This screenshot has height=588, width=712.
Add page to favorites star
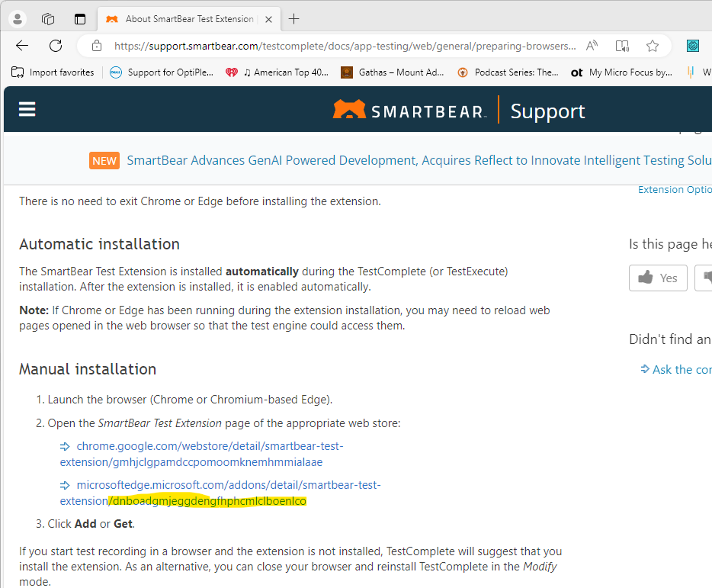pos(653,46)
